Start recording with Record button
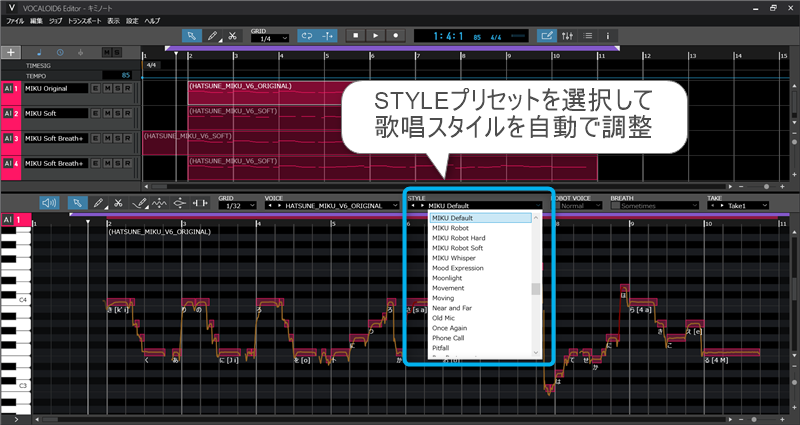 395,36
